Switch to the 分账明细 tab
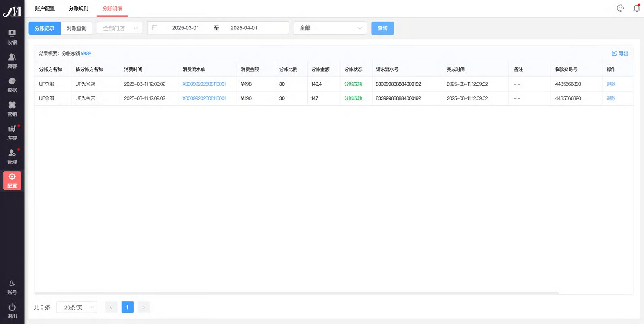 coord(112,8)
